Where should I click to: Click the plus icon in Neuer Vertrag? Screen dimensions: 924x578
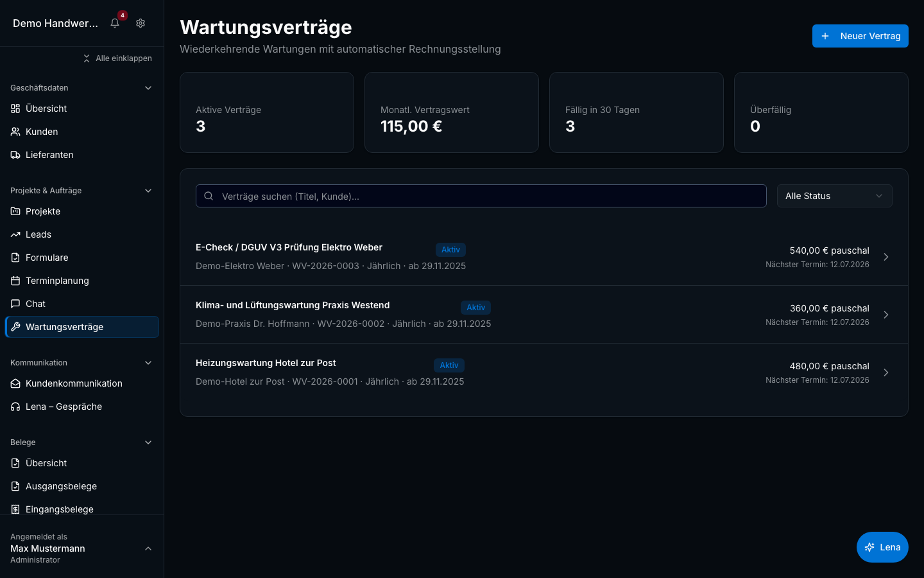[x=825, y=36]
